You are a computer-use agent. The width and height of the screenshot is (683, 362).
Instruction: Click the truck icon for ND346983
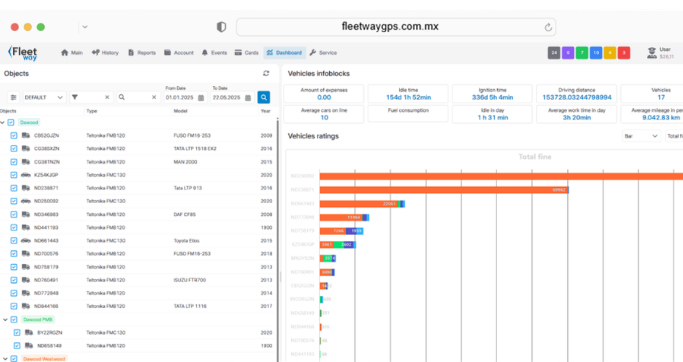(26, 214)
